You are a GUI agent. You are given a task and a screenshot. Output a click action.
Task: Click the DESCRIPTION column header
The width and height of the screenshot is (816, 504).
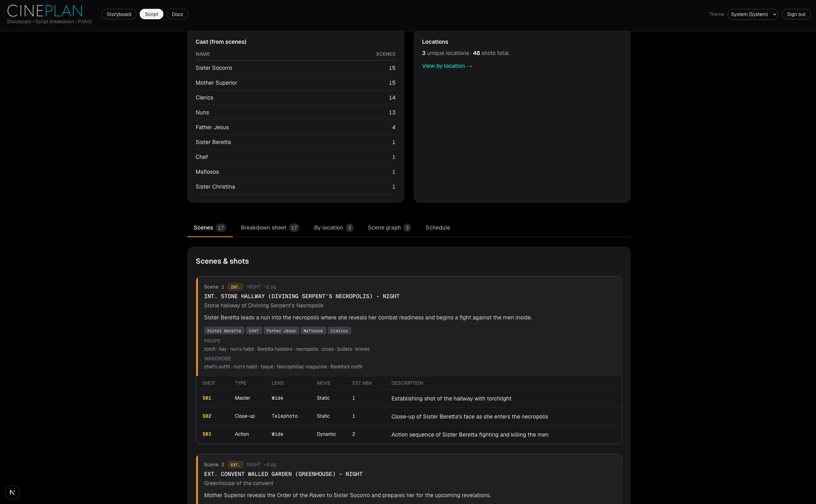[x=407, y=383]
